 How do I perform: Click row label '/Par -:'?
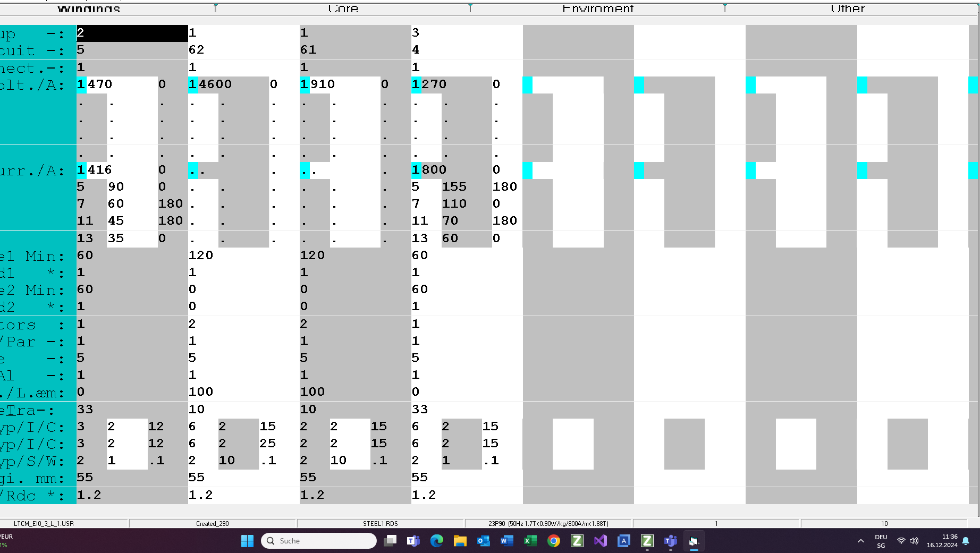click(32, 342)
